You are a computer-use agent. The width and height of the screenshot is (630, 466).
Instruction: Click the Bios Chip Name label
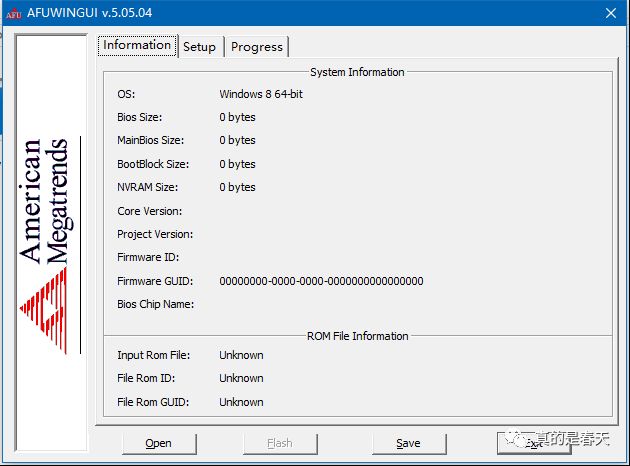155,304
